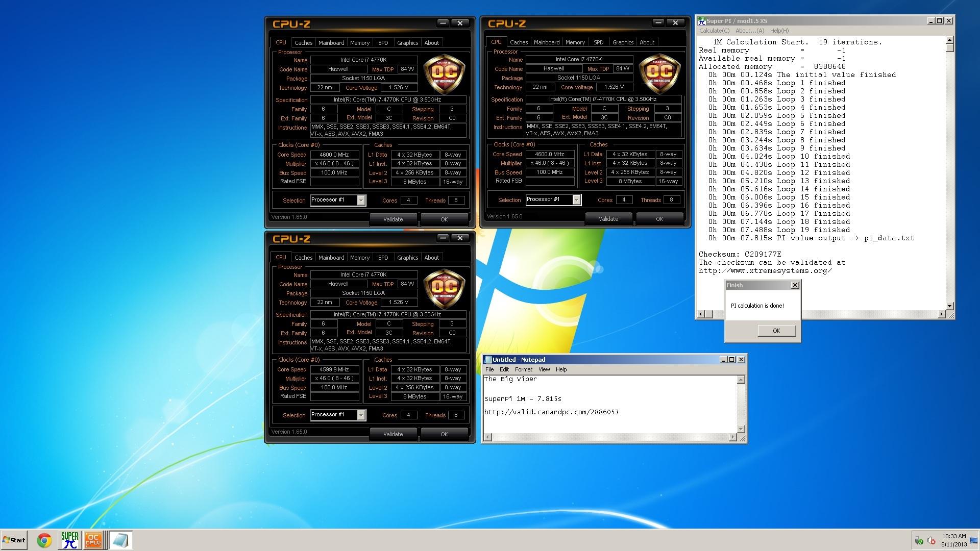Click Notepad vertical scrollbar down arrow
This screenshot has width=980, height=551.
[x=741, y=429]
